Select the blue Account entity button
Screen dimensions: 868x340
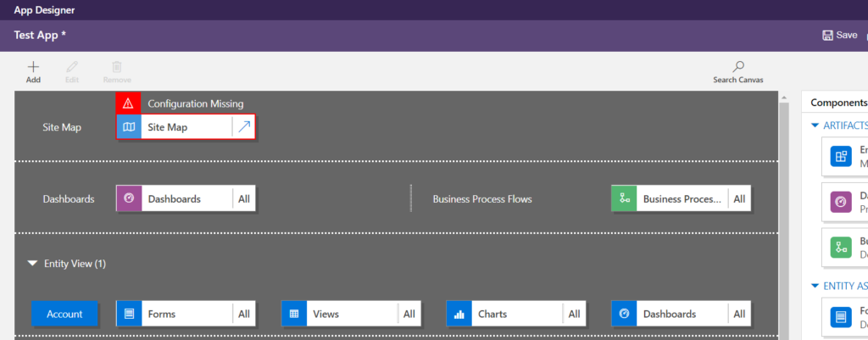tap(65, 314)
